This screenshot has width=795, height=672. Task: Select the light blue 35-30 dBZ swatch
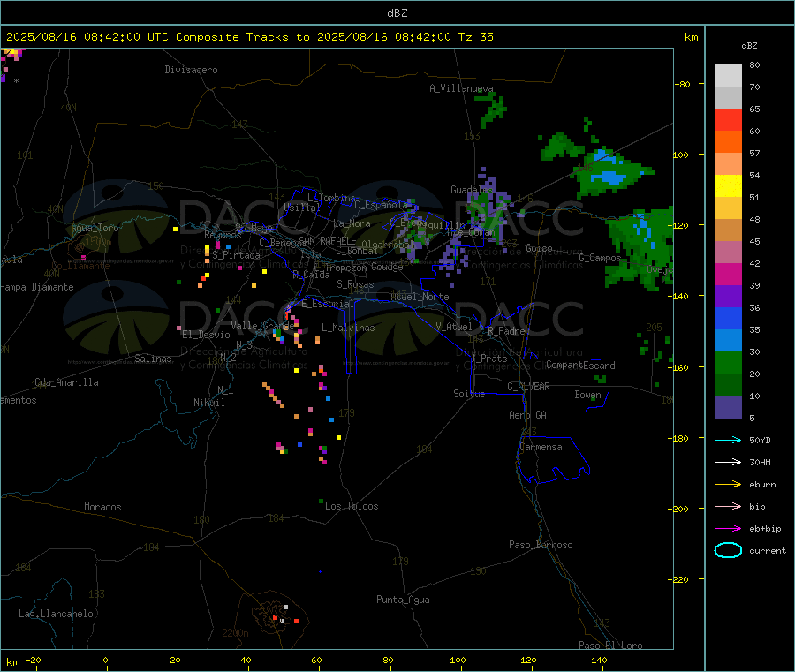[728, 341]
